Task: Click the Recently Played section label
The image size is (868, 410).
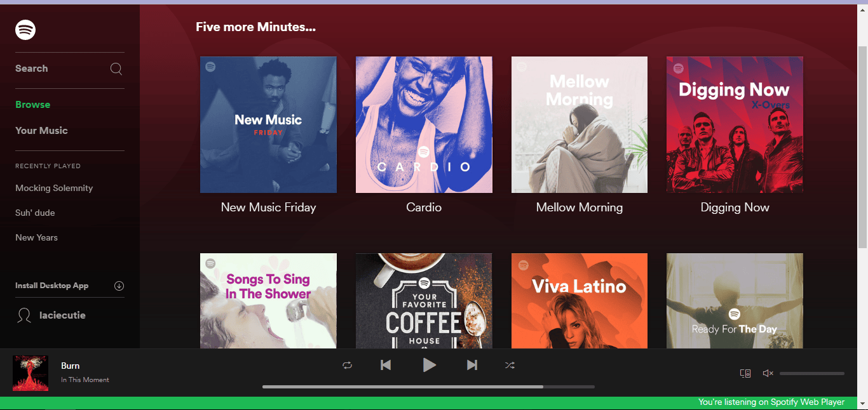Action: (48, 166)
